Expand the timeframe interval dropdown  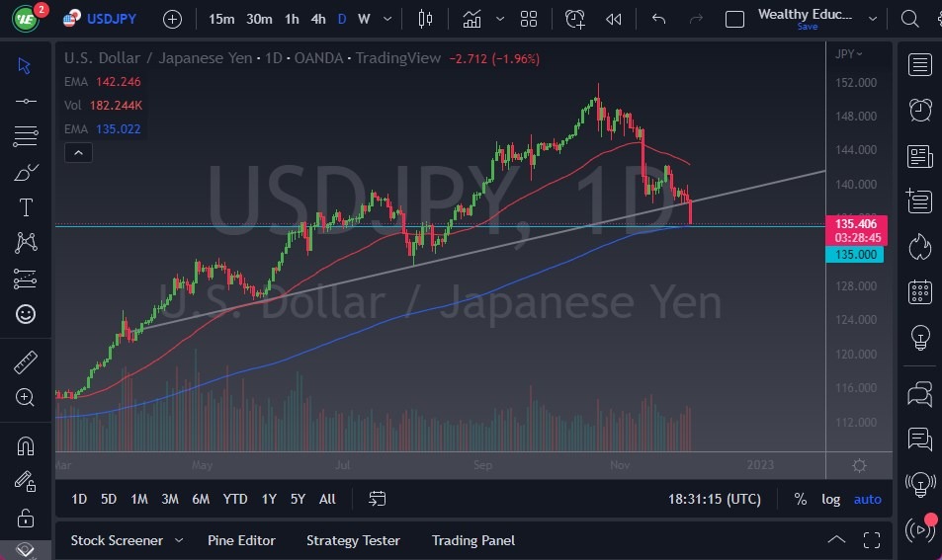click(x=386, y=19)
